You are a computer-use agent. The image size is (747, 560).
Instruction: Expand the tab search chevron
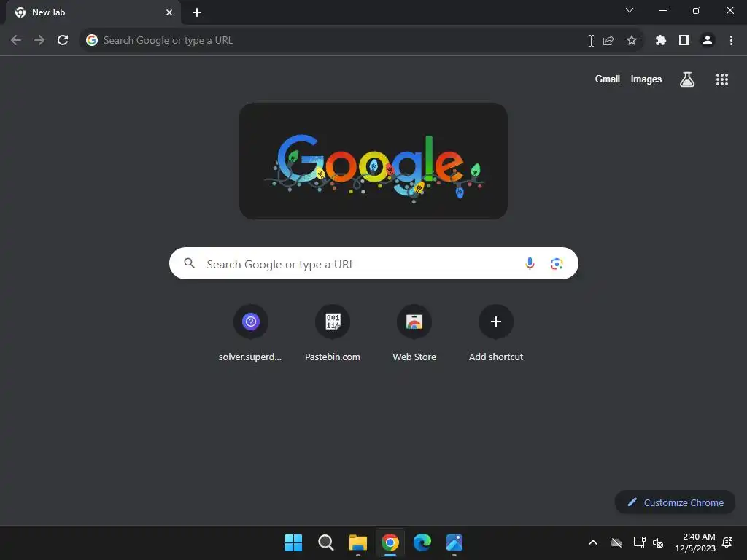coord(630,10)
